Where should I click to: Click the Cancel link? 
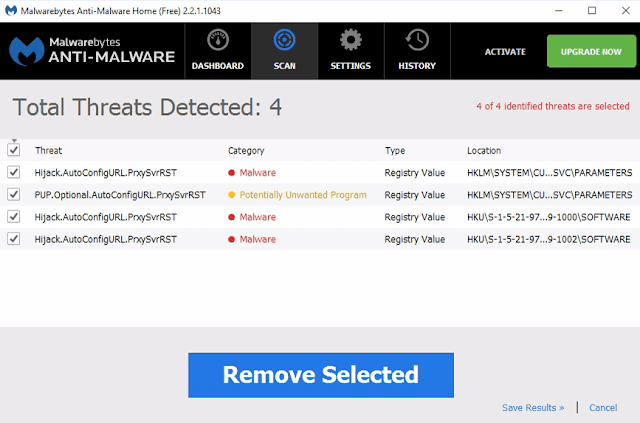tap(603, 407)
